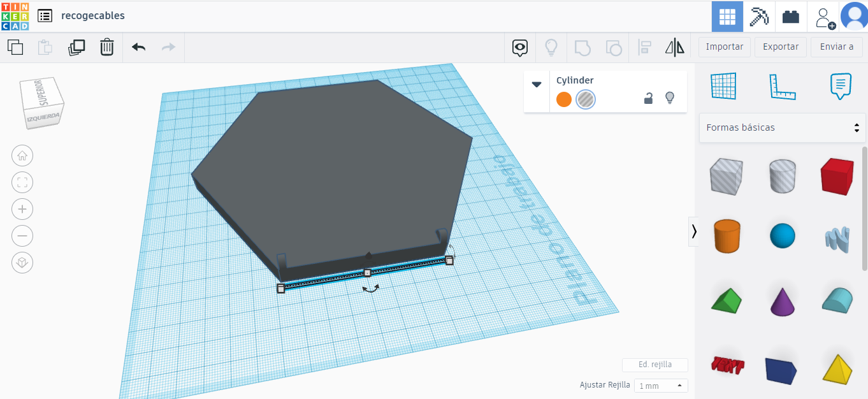
Task: Click the Copy icon
Action: coord(15,47)
